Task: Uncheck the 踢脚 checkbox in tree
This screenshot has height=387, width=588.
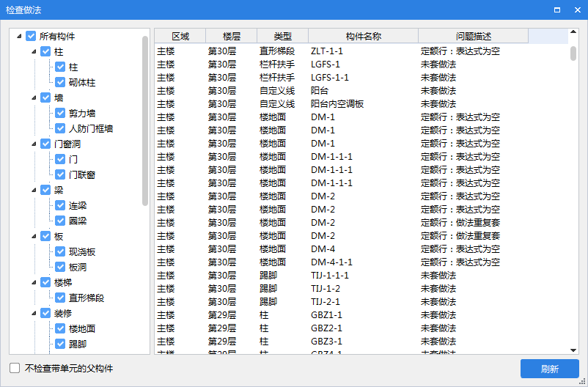Action: (60, 344)
